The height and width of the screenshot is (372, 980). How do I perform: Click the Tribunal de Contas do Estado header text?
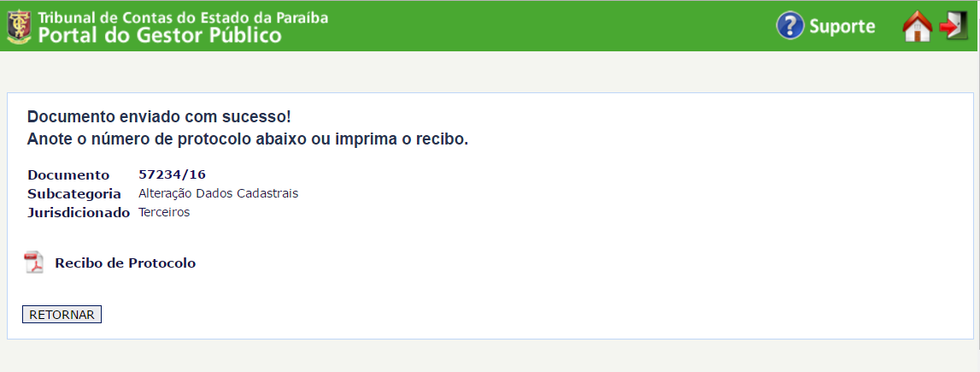point(183,17)
